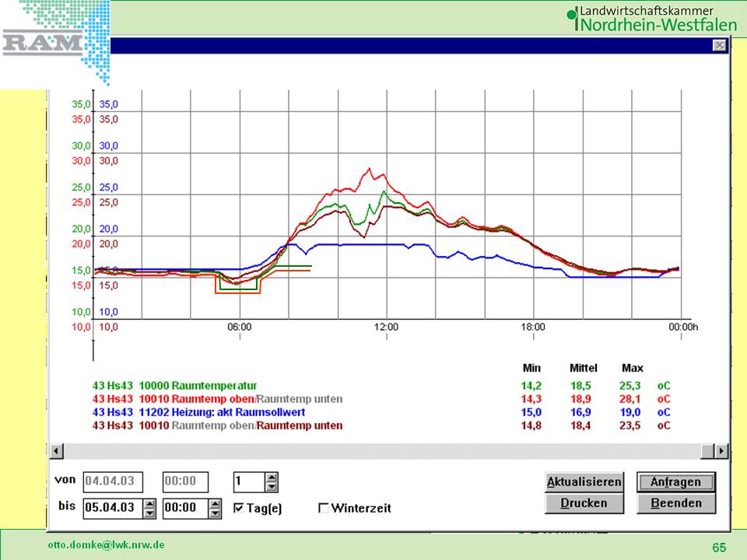Click the 'bis' time stepper arrows
Screen dimensions: 747x560
[x=215, y=509]
